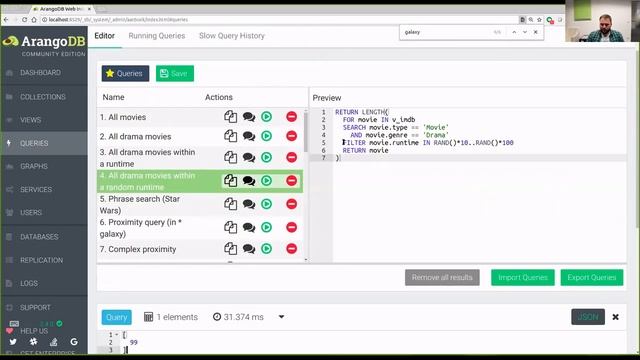
Task: Close the query result panel
Action: point(616,317)
